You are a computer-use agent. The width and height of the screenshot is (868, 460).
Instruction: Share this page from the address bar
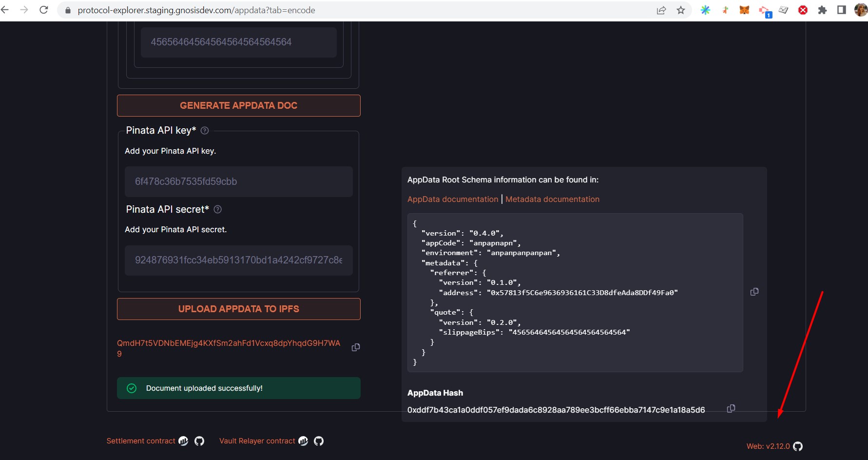point(661,10)
